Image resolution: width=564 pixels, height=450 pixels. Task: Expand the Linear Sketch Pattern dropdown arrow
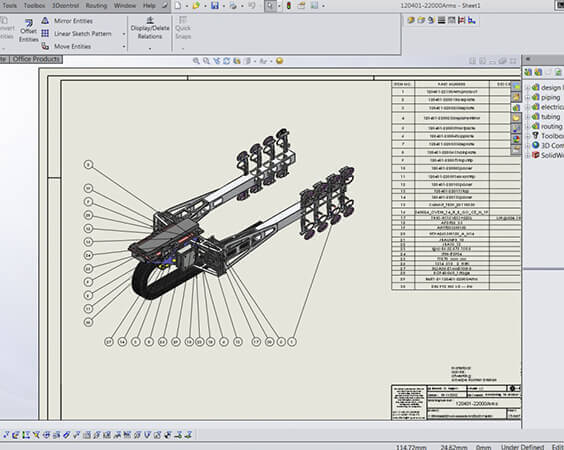(x=124, y=34)
